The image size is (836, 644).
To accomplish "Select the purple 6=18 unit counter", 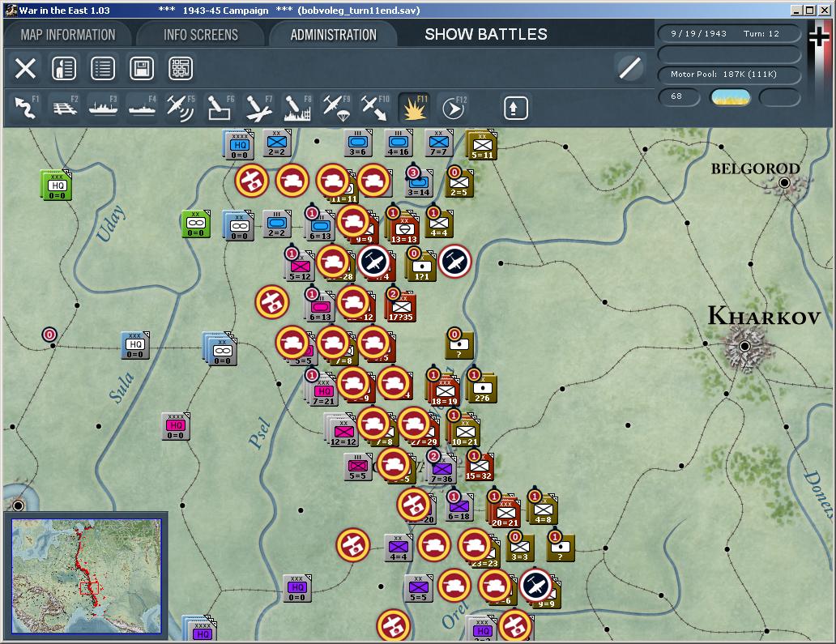I will pos(459,508).
